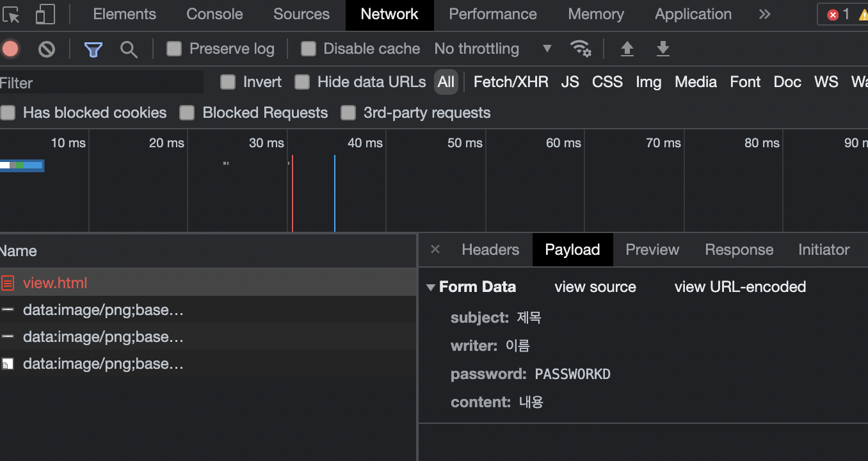Show more DevTools tabs chevron
868x461 pixels.
coord(764,15)
